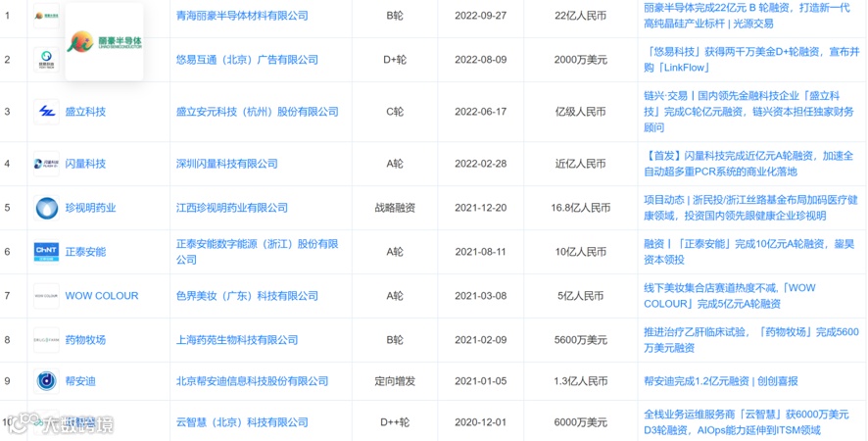Open the 盛立科技 short name link
This screenshot has height=441, width=868.
(85, 112)
